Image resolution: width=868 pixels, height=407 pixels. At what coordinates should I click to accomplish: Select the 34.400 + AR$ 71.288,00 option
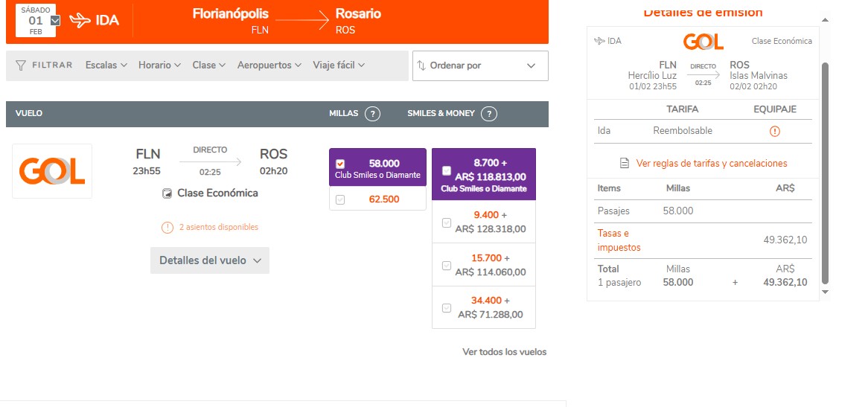(446, 307)
